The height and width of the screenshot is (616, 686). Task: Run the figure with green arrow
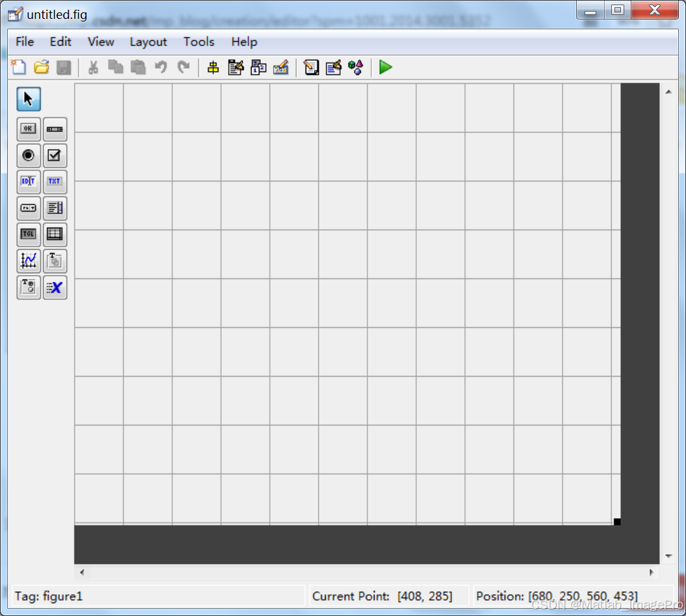pos(386,68)
